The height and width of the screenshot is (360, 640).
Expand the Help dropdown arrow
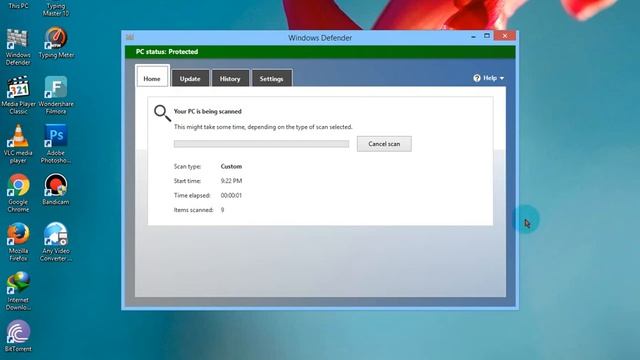point(502,78)
